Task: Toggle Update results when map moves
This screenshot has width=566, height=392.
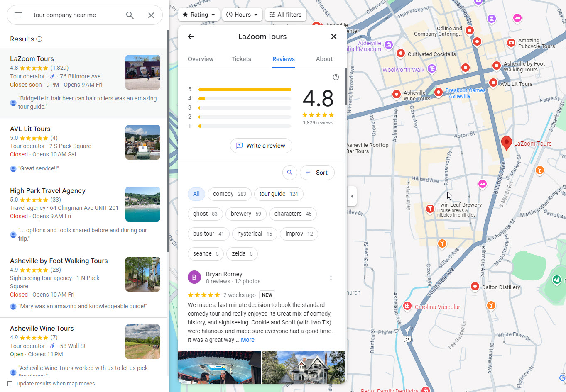Action: point(10,384)
